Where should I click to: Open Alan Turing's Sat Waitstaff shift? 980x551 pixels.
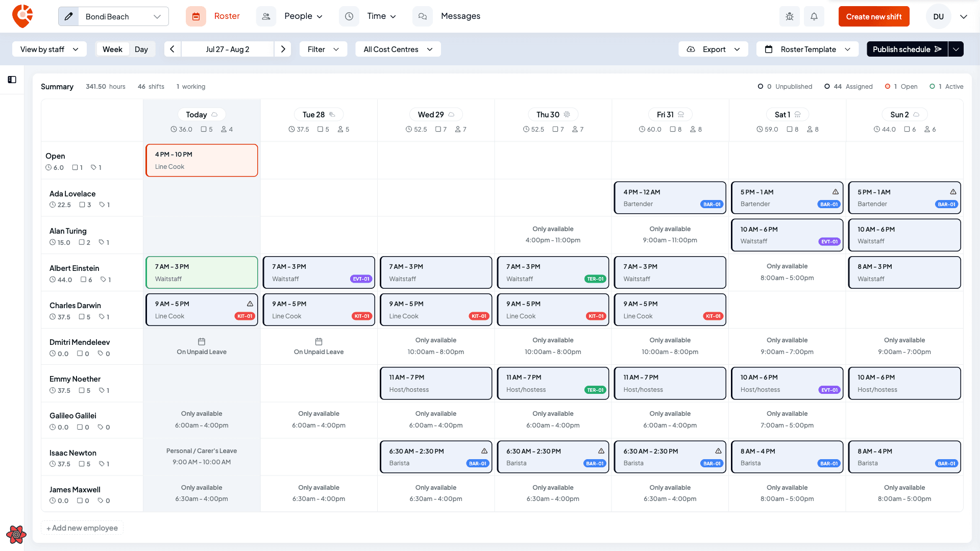click(787, 235)
